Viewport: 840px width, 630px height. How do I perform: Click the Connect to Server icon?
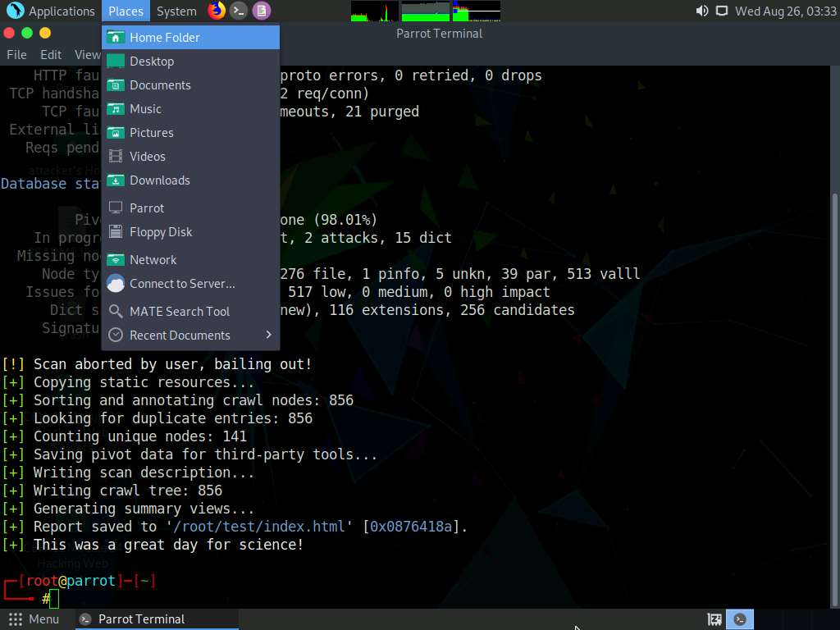(x=115, y=283)
